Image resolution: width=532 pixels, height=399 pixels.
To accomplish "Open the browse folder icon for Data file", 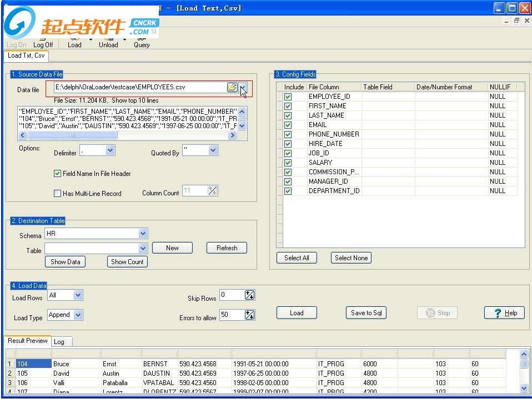I will (232, 87).
